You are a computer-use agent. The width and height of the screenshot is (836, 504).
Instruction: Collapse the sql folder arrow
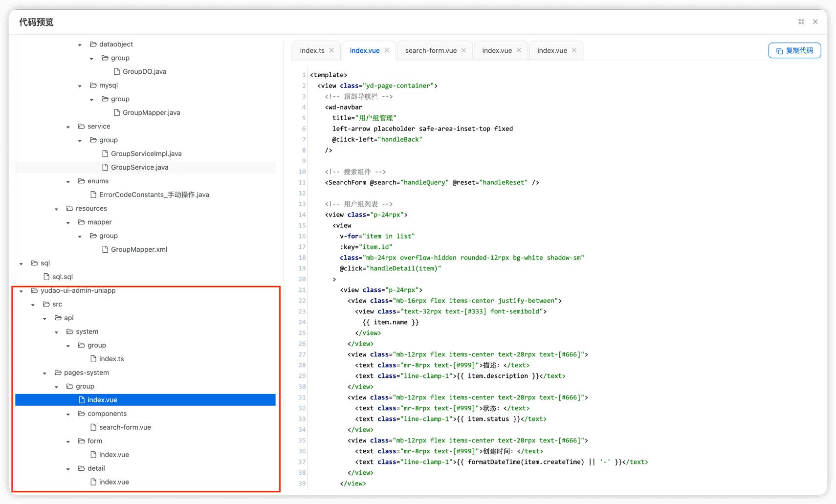coord(21,263)
